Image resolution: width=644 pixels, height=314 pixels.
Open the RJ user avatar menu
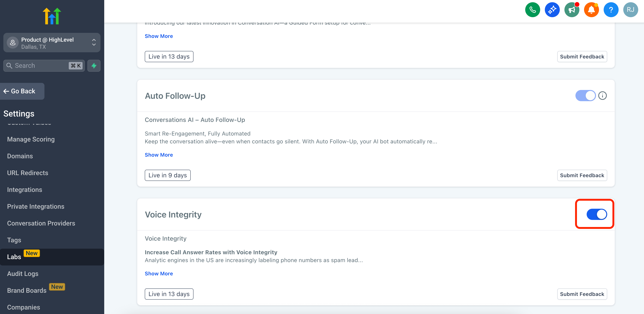click(631, 10)
